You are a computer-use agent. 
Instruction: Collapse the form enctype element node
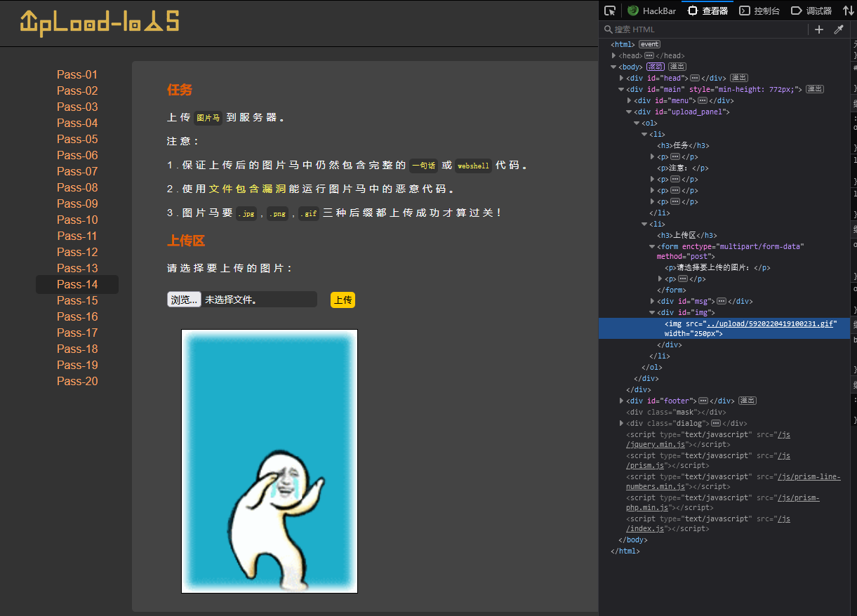[x=653, y=246]
